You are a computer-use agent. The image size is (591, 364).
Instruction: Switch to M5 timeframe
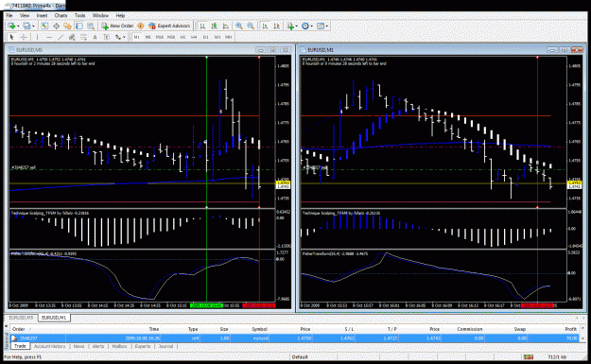pyautogui.click(x=148, y=37)
